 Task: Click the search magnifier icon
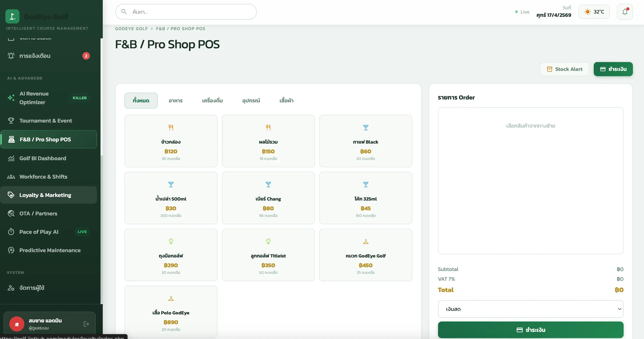pos(124,12)
